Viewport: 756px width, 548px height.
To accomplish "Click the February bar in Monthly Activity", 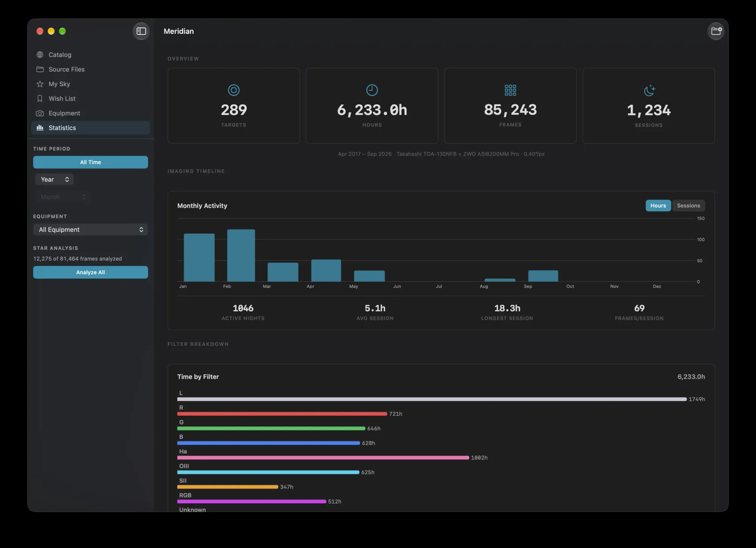I will 241,255.
